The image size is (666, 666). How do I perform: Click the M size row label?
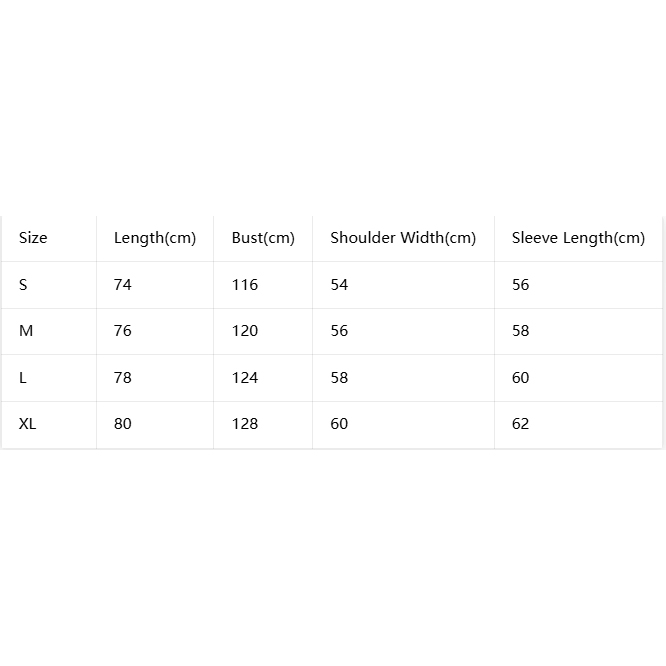[x=26, y=331]
